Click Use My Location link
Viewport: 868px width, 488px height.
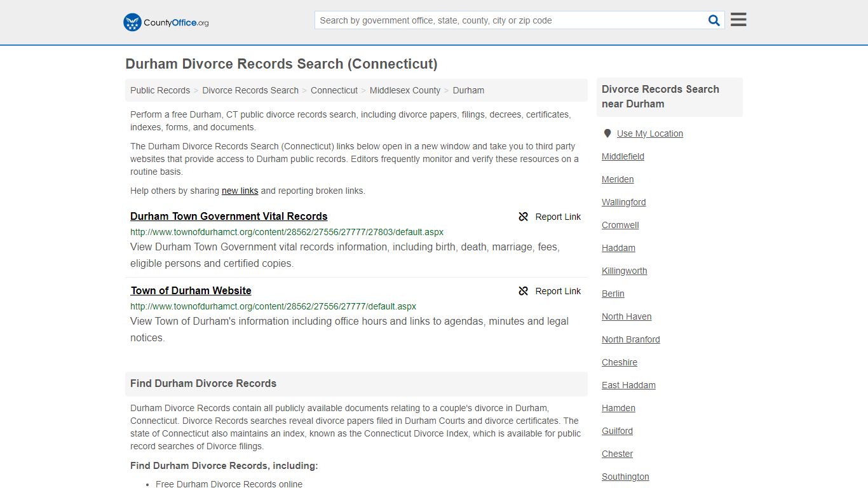tap(650, 133)
